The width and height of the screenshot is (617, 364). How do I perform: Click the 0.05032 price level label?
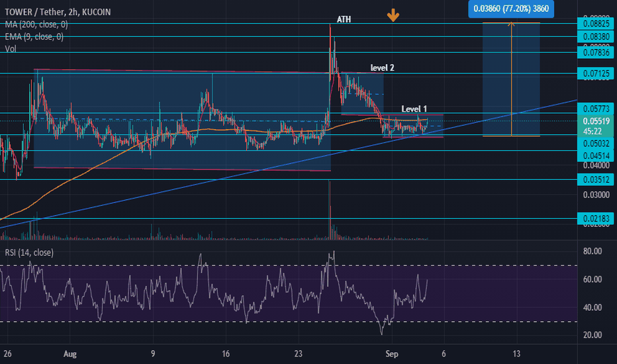(596, 144)
